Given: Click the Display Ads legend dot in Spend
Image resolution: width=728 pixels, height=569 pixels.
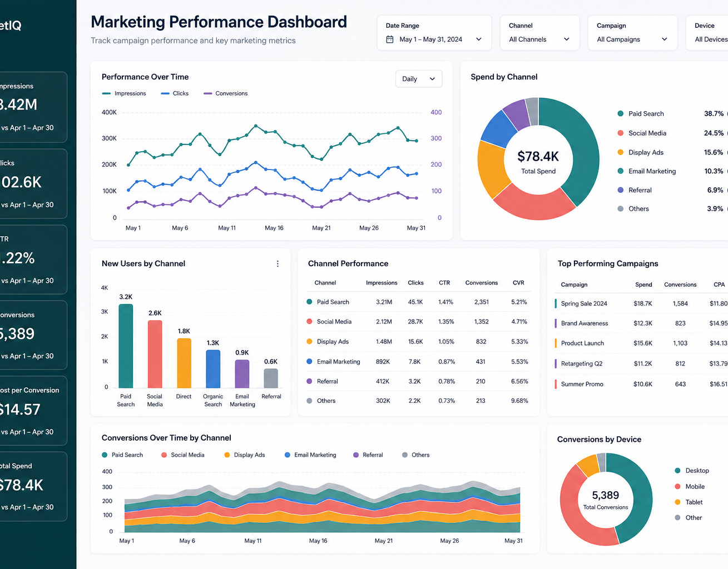Looking at the screenshot, I should [x=620, y=152].
